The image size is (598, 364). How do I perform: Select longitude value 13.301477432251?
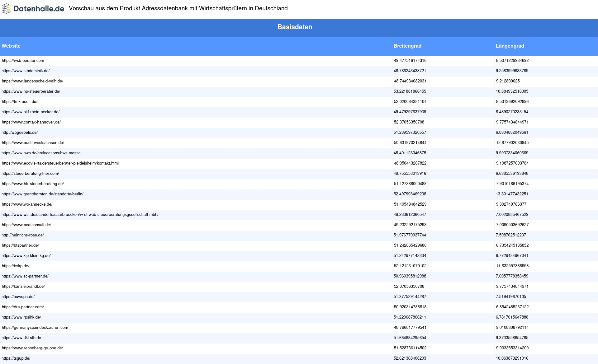pos(512,194)
